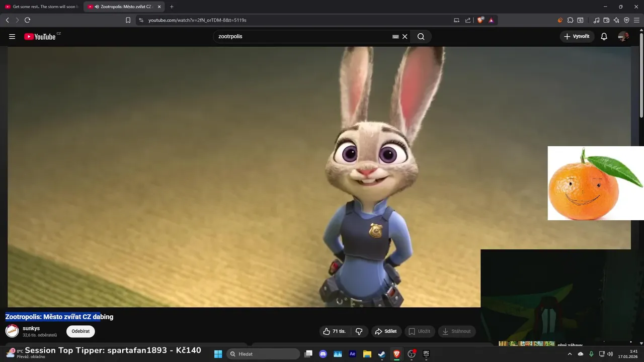This screenshot has width=644, height=362.
Task: Open the Brave Wallet icon
Action: click(x=606, y=20)
